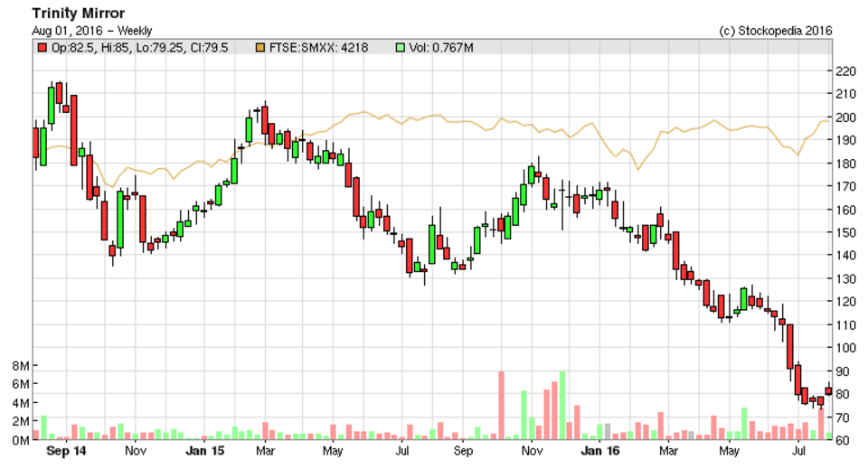
Task: Click the 'Mar' label after Jan 15
Action: (265, 451)
